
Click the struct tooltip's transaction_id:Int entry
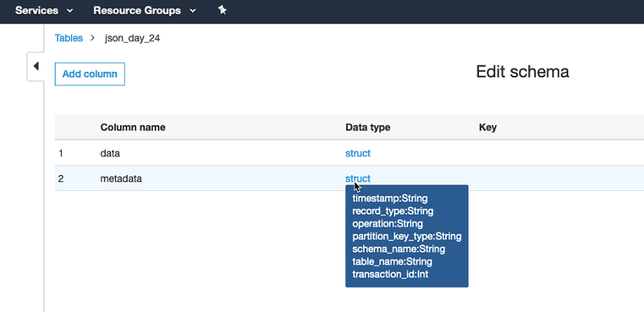tap(390, 274)
